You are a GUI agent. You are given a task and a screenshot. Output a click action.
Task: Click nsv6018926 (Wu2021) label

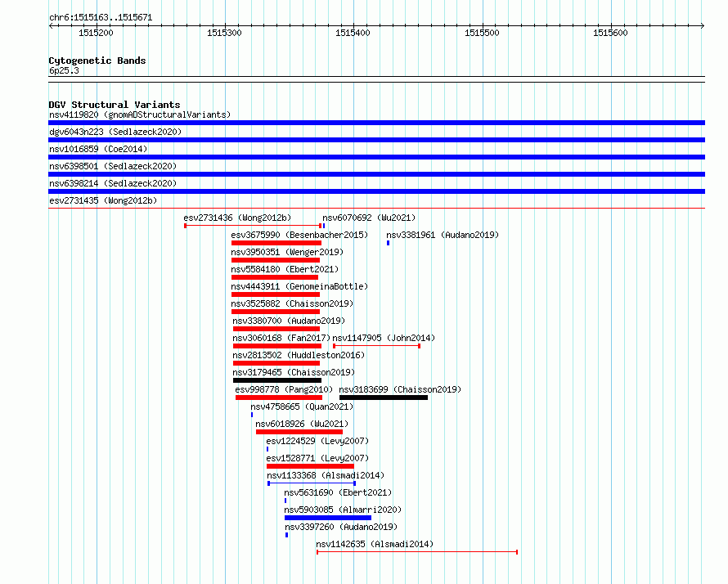pos(302,424)
